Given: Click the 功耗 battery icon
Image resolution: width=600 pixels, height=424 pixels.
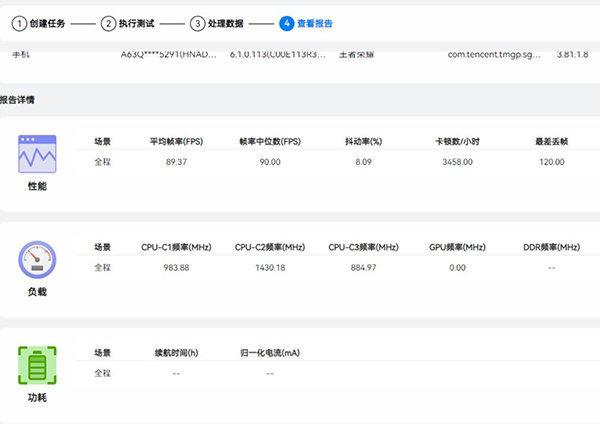Looking at the screenshot, I should coord(37,367).
